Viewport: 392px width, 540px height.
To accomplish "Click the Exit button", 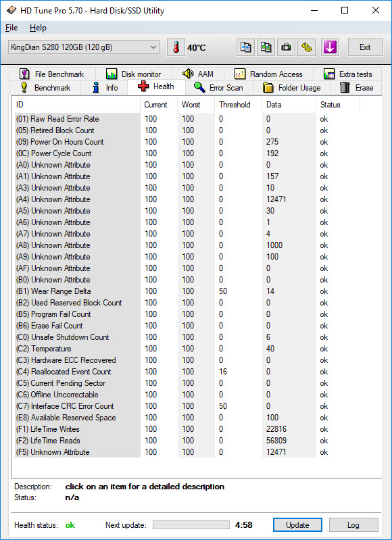I will tap(365, 47).
